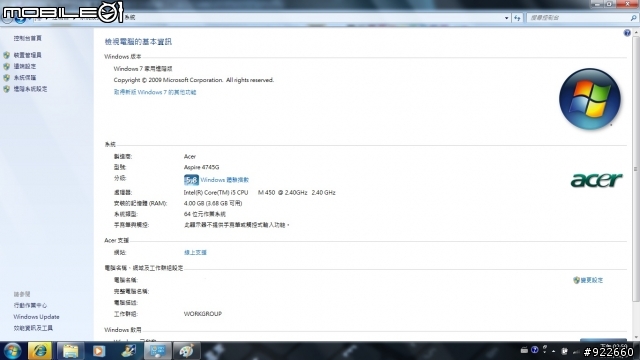640x360 pixels.
Task: Click the search magnifier icon
Action: [633, 18]
